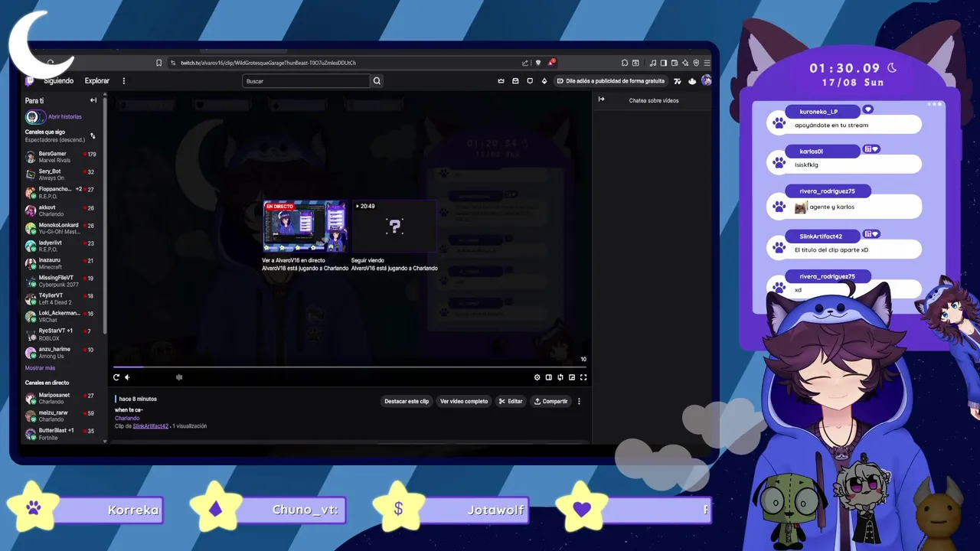Click the scissors Editar button
This screenshot has height=551, width=980.
tap(511, 401)
